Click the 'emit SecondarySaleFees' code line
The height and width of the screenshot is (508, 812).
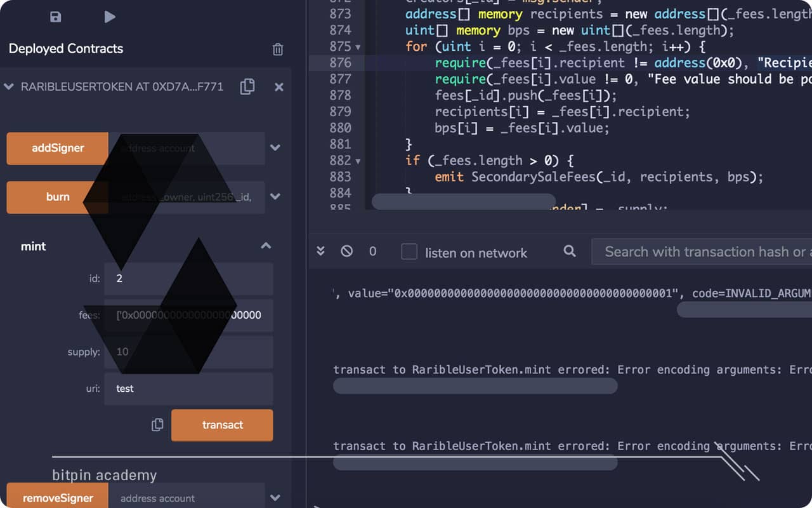click(599, 177)
